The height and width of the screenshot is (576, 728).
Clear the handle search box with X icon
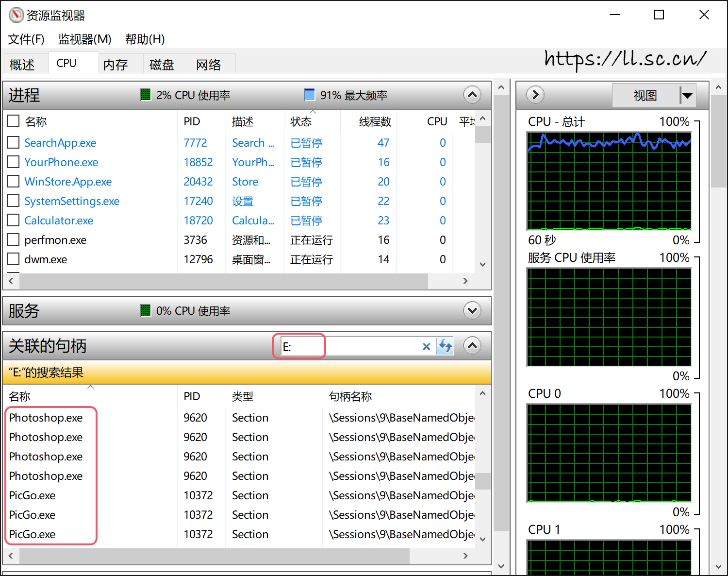(426, 346)
